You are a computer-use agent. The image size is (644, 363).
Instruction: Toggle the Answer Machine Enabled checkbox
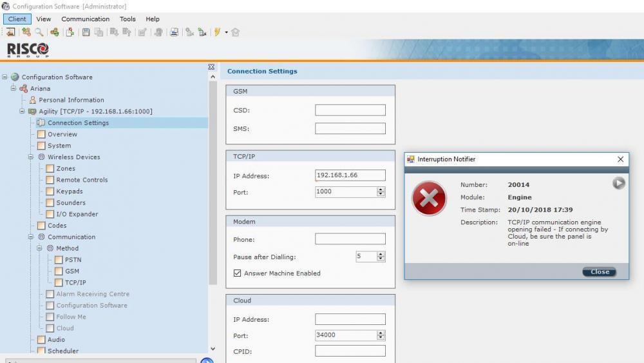click(x=237, y=273)
